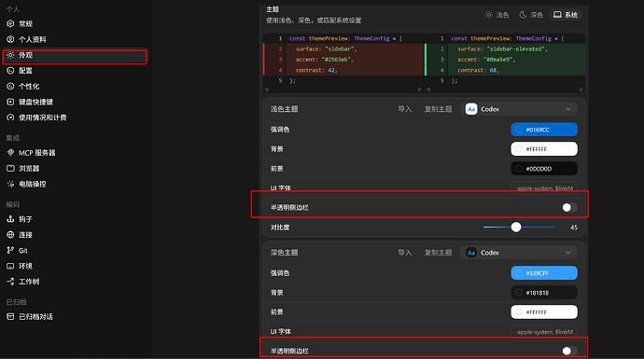644x359 pixels.
Task: Pick the #181818 背景 color swatch
Action: tap(544, 293)
